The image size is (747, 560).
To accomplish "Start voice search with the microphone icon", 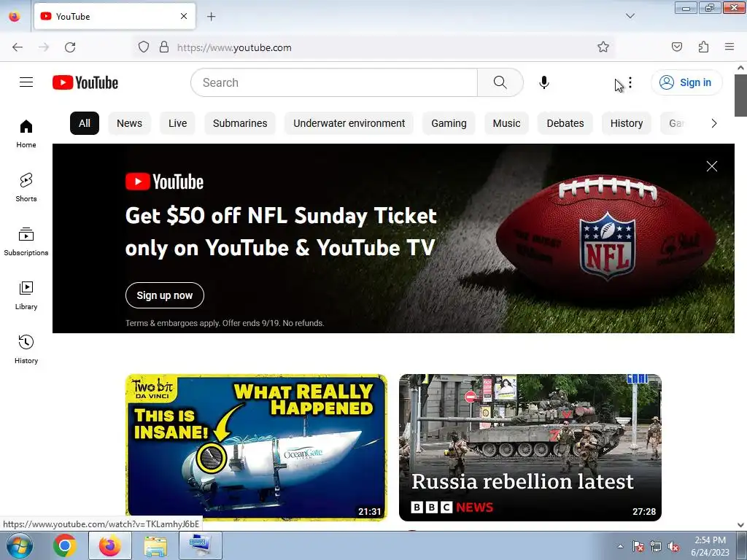I will 543,82.
